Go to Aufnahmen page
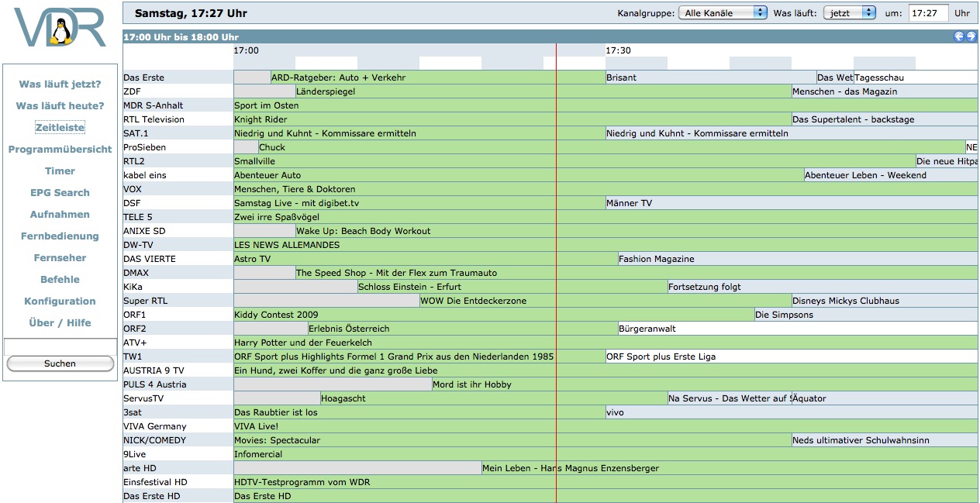This screenshot has height=503, width=980. (60, 214)
